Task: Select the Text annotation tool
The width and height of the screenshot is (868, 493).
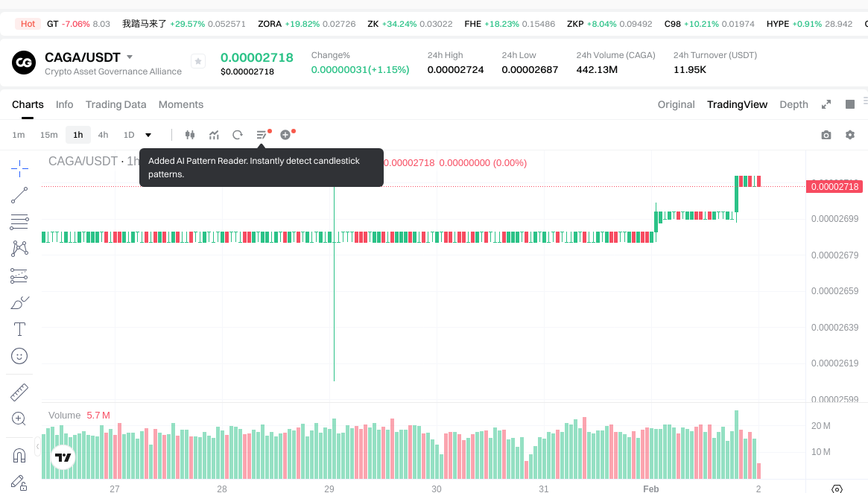Action: 19,329
